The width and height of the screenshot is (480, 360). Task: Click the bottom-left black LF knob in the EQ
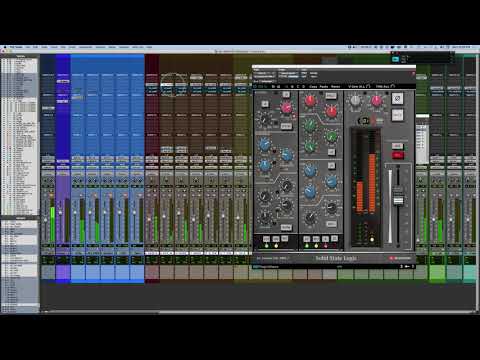point(310,217)
